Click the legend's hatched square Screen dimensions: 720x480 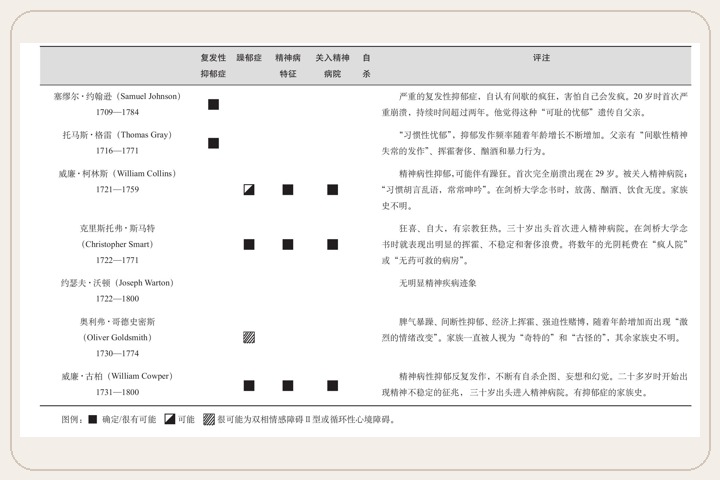[x=209, y=419]
